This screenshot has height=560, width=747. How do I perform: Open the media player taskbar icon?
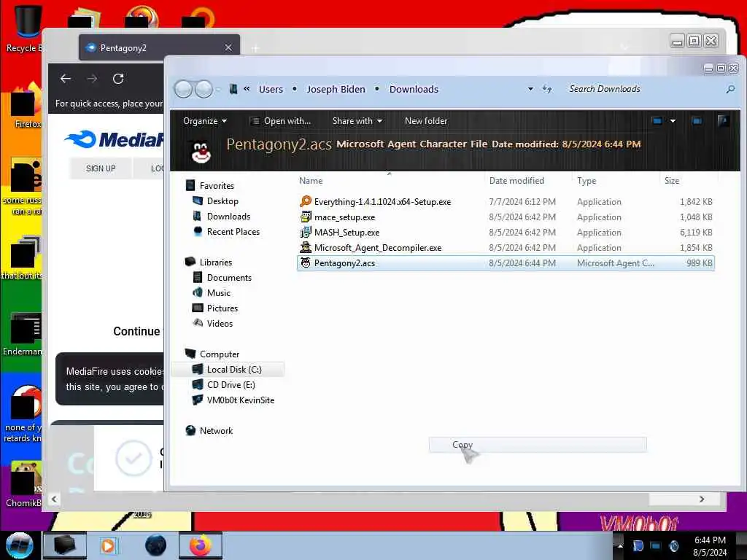[x=108, y=545]
